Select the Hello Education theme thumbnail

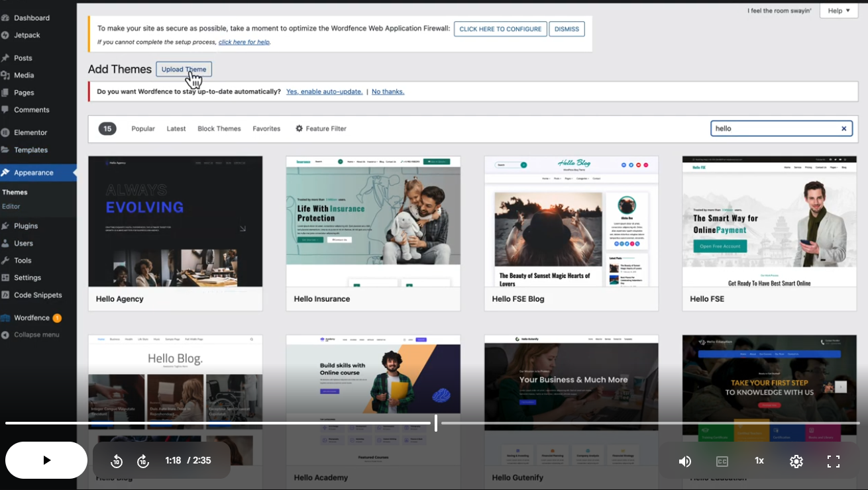(769, 400)
